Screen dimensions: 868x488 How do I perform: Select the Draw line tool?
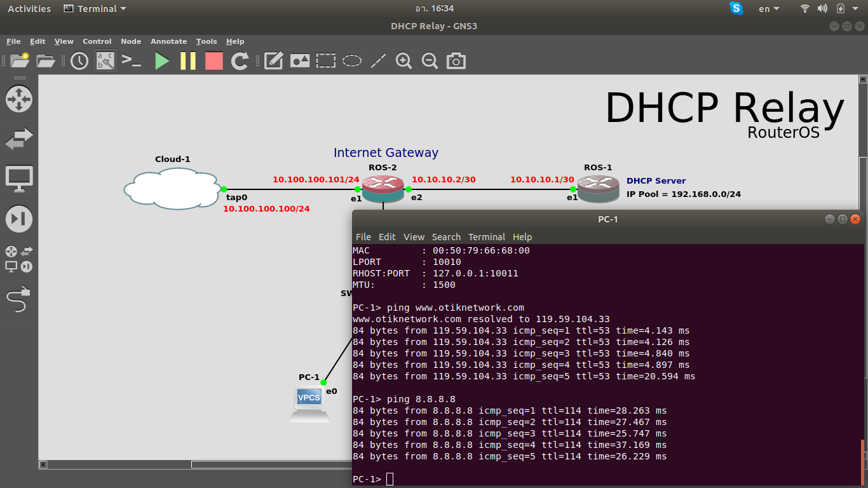(378, 60)
